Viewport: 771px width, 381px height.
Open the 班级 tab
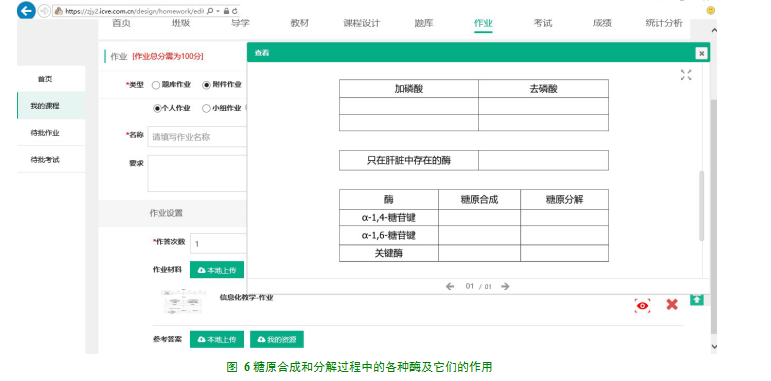(180, 23)
